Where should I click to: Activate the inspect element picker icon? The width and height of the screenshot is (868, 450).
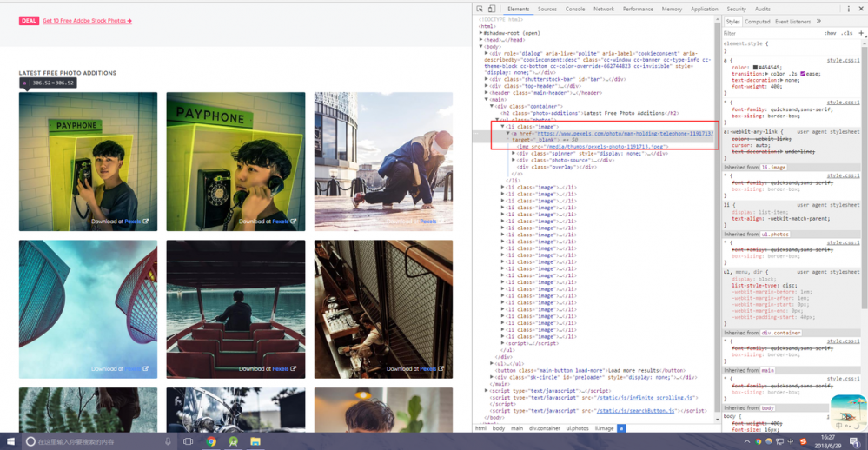pyautogui.click(x=480, y=9)
